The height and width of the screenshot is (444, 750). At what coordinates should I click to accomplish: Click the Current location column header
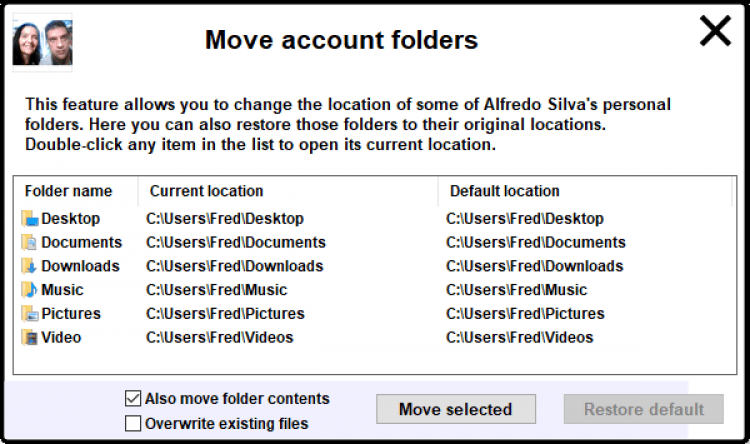207,191
